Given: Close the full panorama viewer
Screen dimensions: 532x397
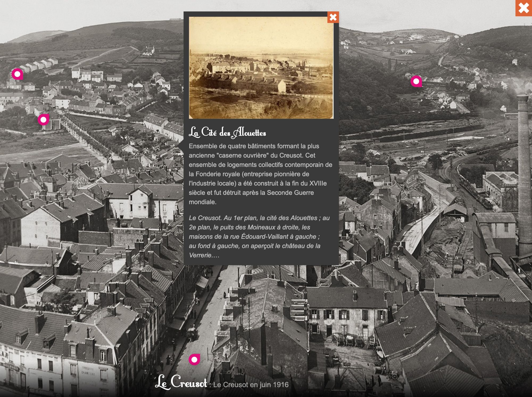Looking at the screenshot, I should 523,8.
